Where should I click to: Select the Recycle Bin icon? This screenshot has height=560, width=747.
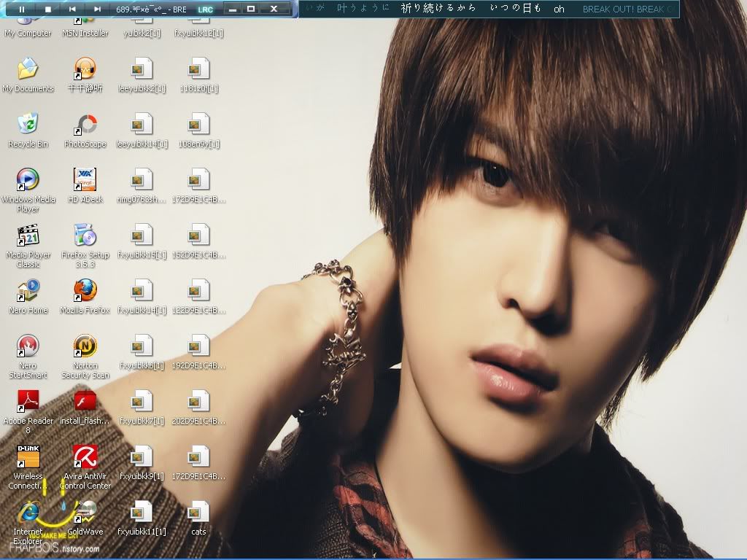click(x=28, y=125)
